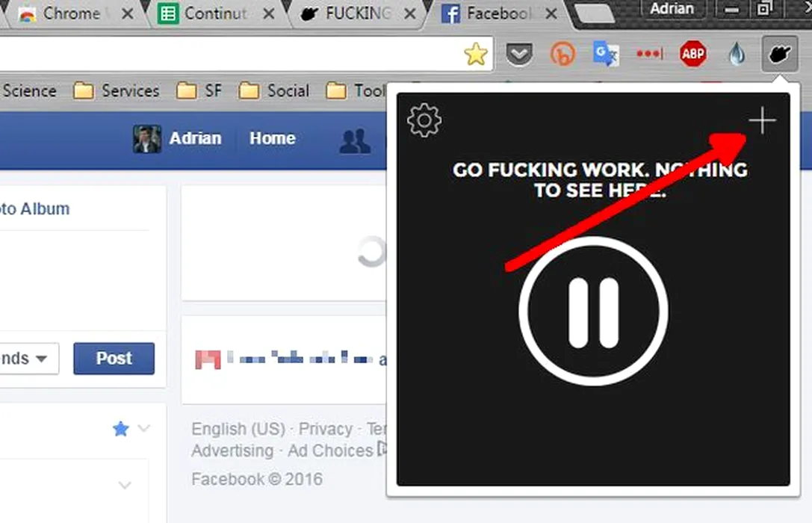Screen dimensions: 812x523
Task: Click the Adrian profile picture thumbnail
Action: click(x=147, y=139)
